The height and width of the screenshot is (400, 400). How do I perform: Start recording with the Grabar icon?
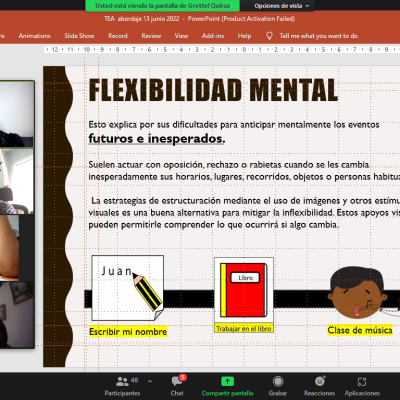point(278,381)
